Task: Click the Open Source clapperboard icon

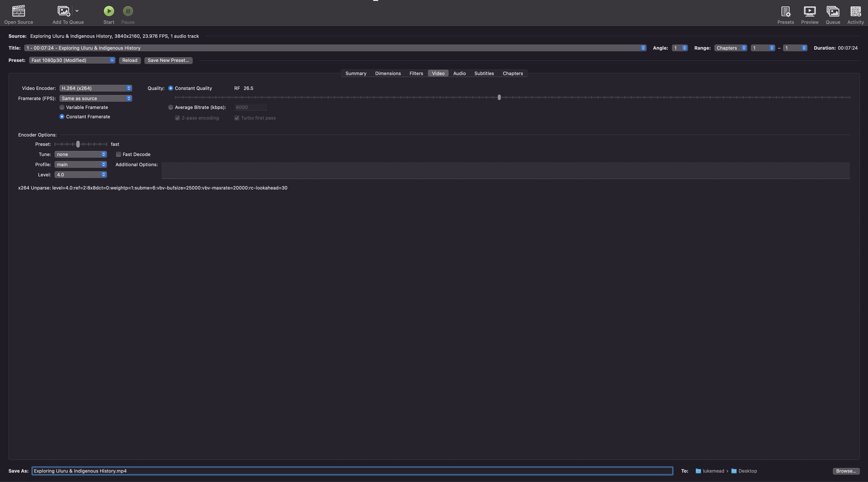Action: [18, 11]
